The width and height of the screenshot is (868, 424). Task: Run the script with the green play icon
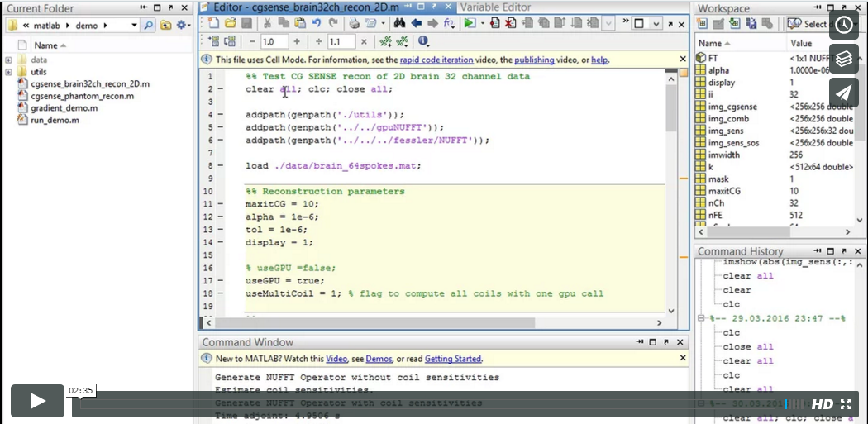[470, 23]
